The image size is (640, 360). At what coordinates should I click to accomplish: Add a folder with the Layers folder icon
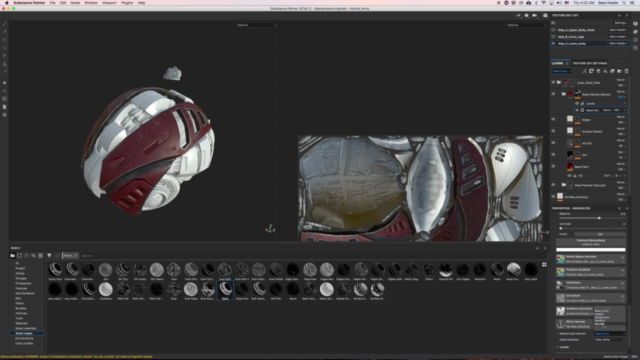(620, 71)
